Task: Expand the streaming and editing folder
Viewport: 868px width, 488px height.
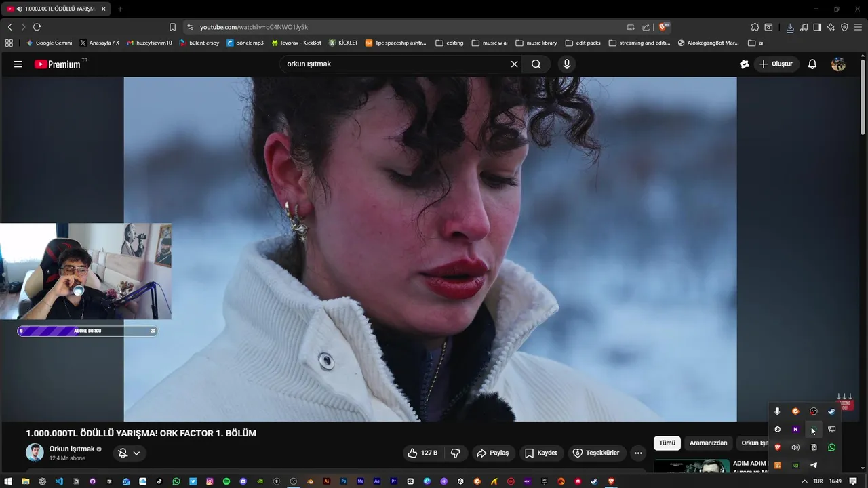Action: pyautogui.click(x=639, y=43)
